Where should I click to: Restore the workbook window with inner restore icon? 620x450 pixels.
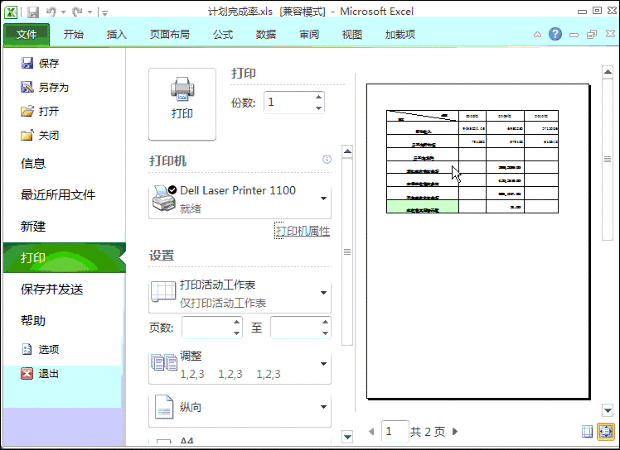point(592,35)
